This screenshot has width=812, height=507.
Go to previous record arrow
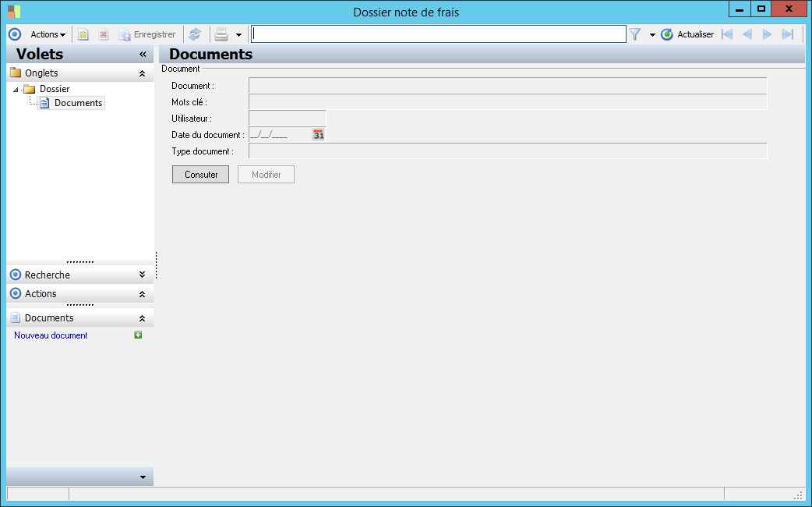click(x=747, y=35)
